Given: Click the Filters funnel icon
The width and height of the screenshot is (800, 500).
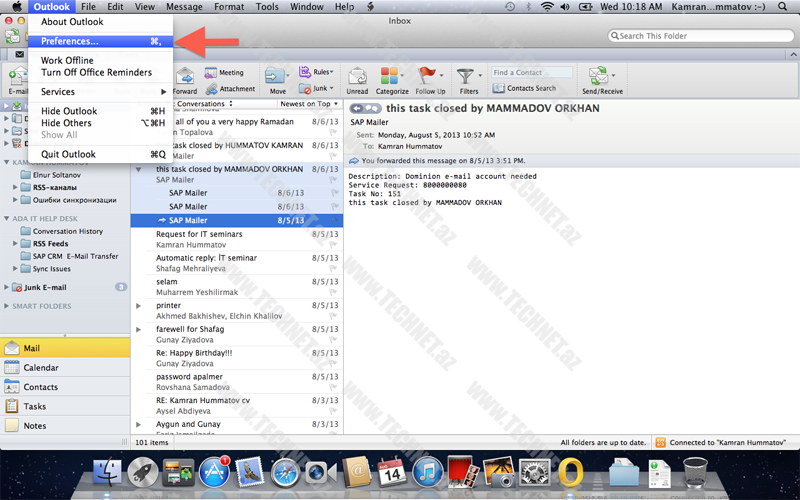Looking at the screenshot, I should tap(465, 77).
